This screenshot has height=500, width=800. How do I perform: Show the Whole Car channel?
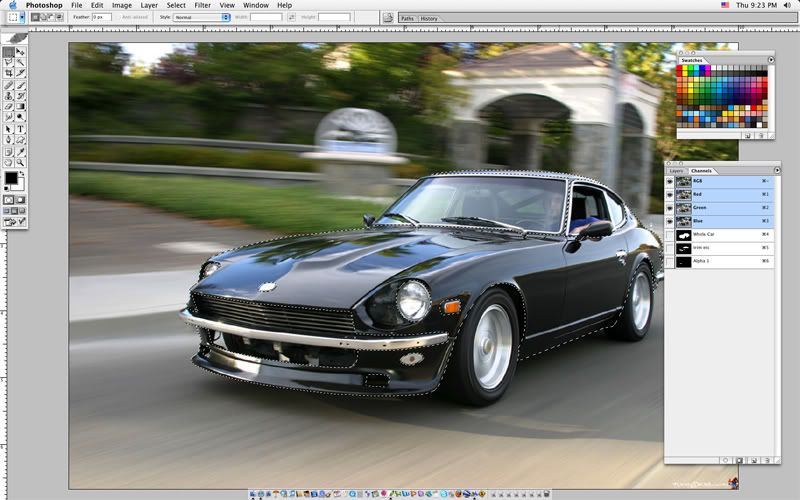click(670, 234)
